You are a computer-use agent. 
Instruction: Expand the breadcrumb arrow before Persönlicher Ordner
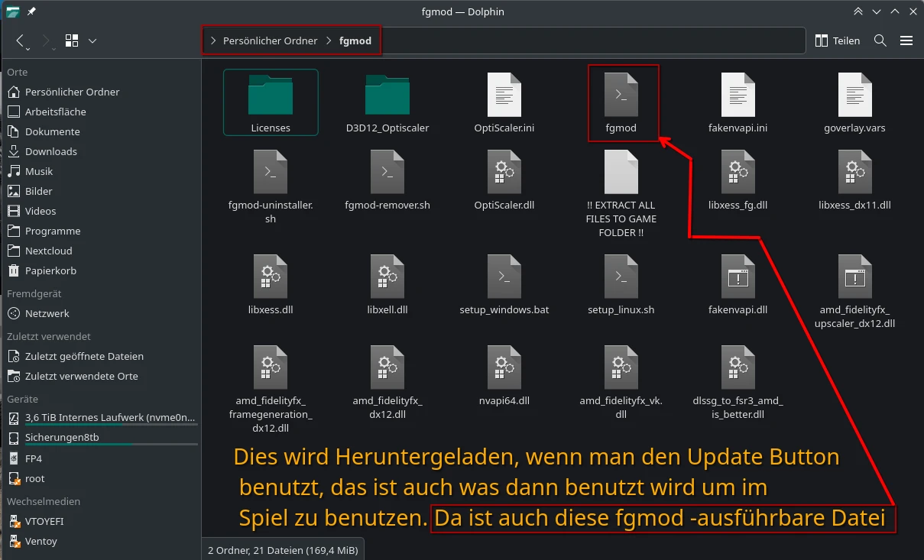tap(212, 40)
